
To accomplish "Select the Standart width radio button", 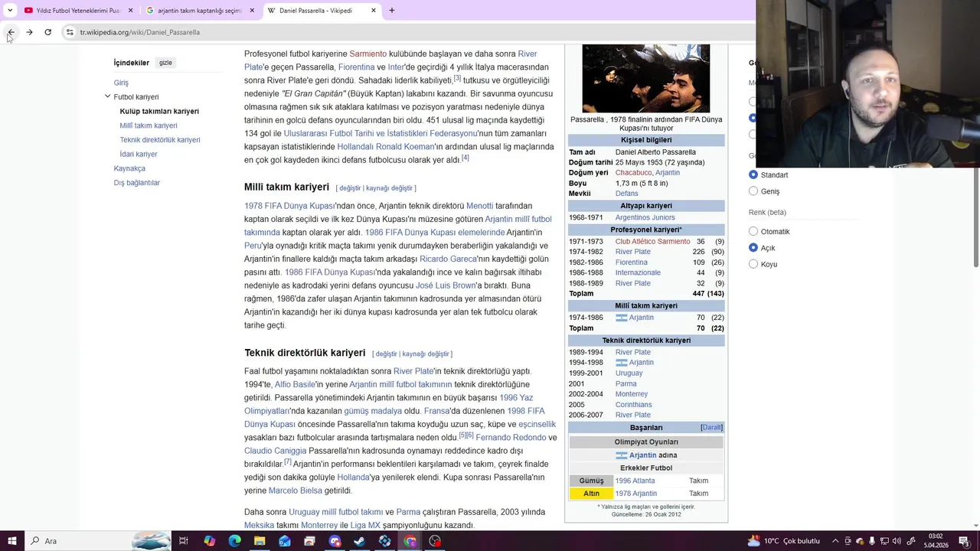I will click(x=753, y=174).
